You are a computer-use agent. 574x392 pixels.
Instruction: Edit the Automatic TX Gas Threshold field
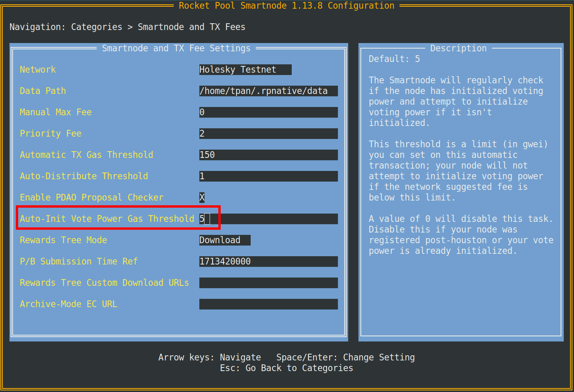click(x=268, y=155)
